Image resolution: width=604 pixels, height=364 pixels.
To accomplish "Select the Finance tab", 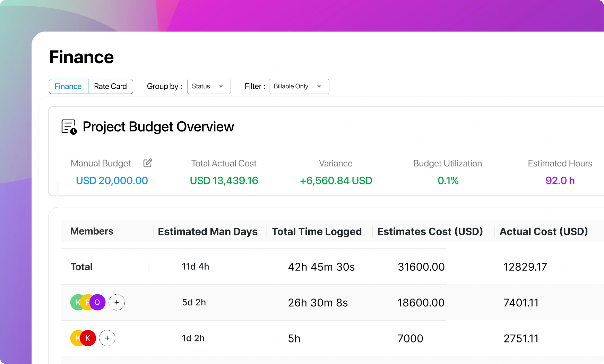I will pos(68,86).
